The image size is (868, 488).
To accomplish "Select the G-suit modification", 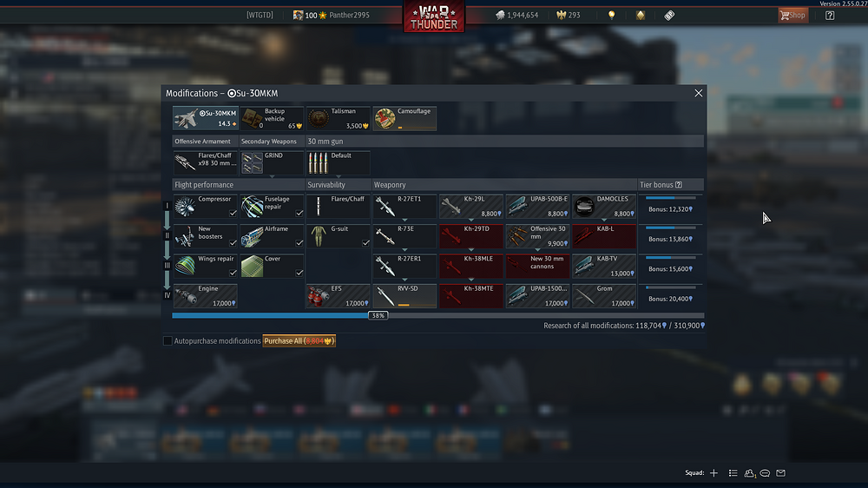I will coord(339,236).
